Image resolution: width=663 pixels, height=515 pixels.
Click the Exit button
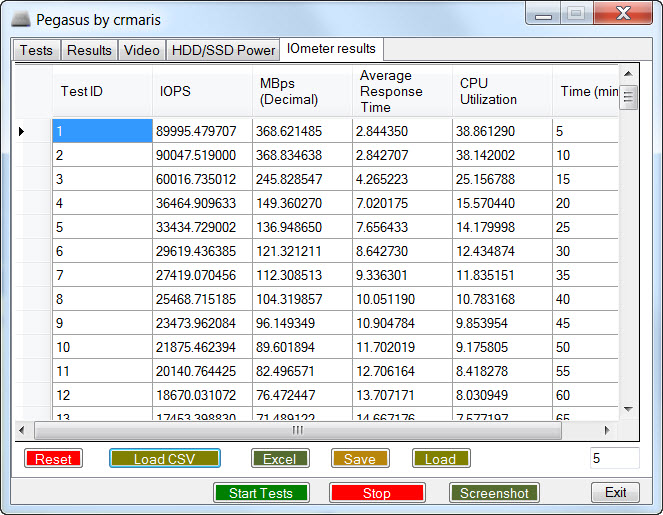[615, 493]
